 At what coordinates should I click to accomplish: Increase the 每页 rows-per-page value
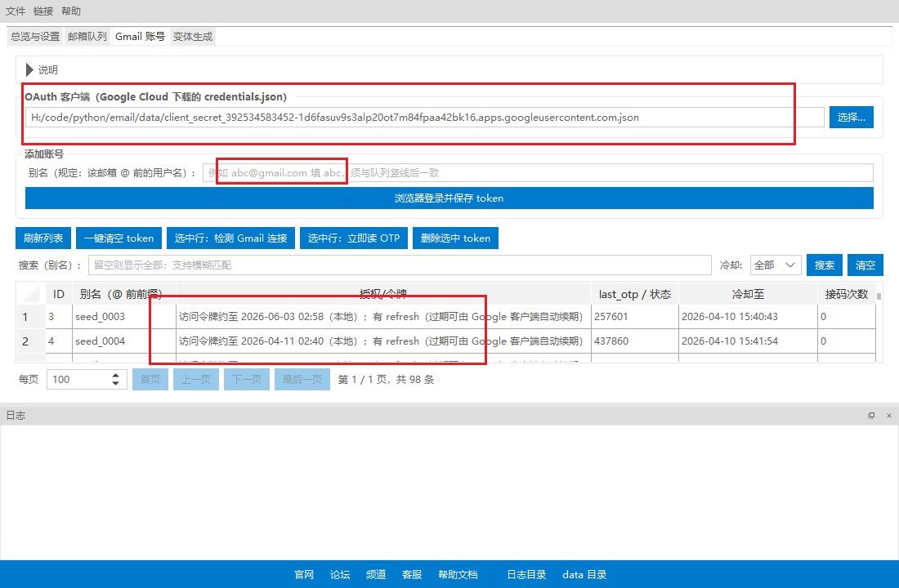click(x=116, y=375)
